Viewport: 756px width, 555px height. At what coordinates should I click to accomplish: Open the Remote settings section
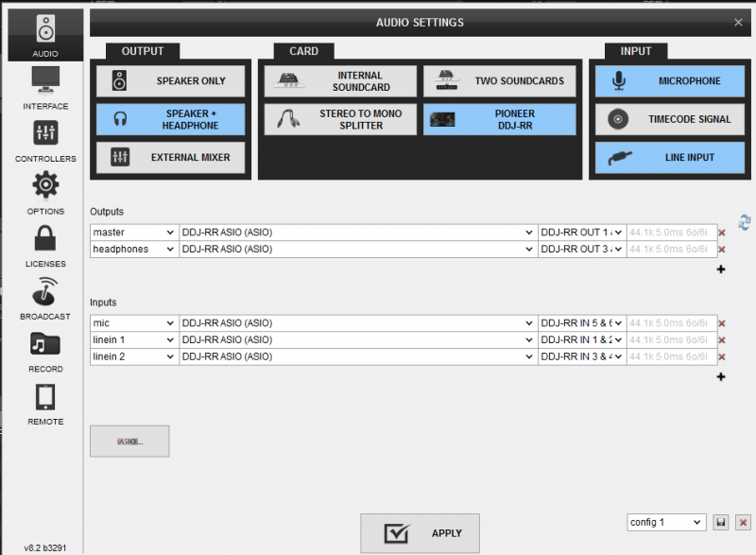pyautogui.click(x=45, y=404)
